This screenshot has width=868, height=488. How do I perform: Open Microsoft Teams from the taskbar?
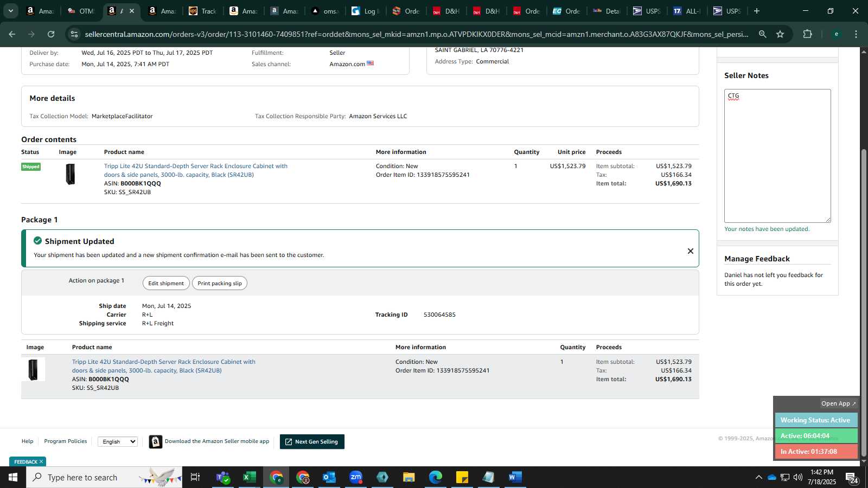223,477
